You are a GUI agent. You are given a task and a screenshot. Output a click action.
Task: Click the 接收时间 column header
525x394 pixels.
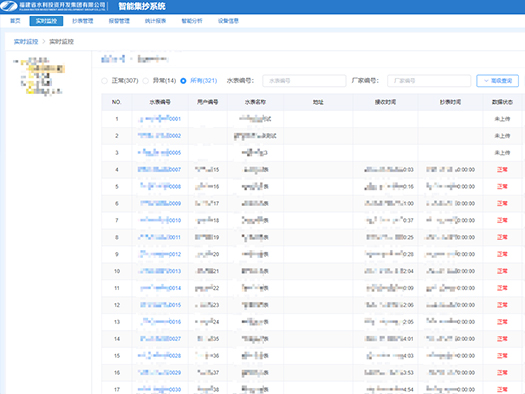[385, 102]
